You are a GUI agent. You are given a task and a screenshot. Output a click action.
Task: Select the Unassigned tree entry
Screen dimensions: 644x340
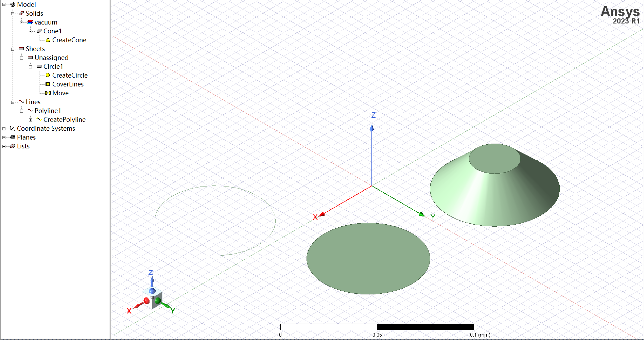tap(52, 58)
